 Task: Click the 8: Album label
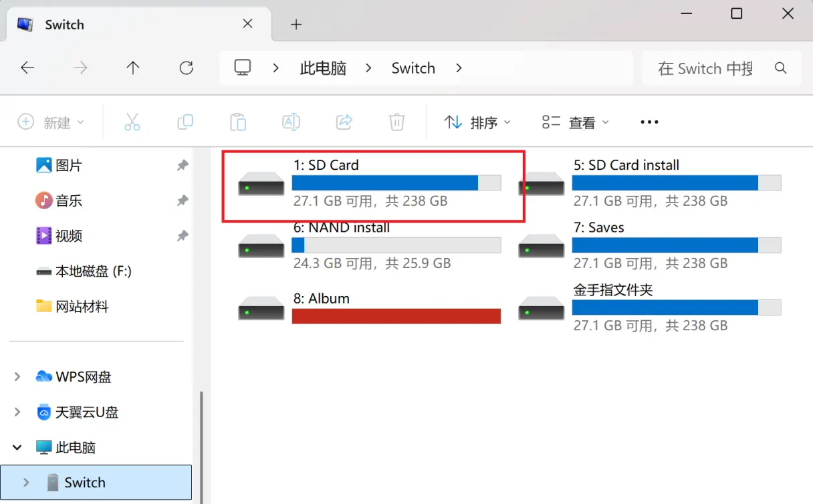pyautogui.click(x=321, y=299)
